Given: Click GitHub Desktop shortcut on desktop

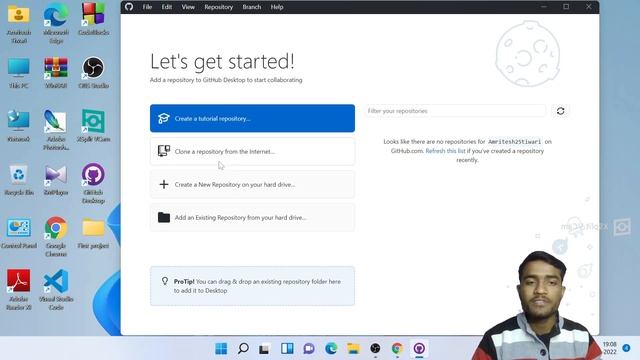Looking at the screenshot, I should tap(93, 184).
